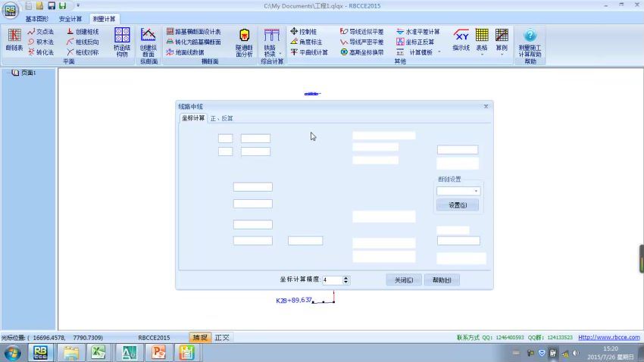Click 创建纵断面 ribbon icon
Screen dimensions: 644x362
click(148, 41)
